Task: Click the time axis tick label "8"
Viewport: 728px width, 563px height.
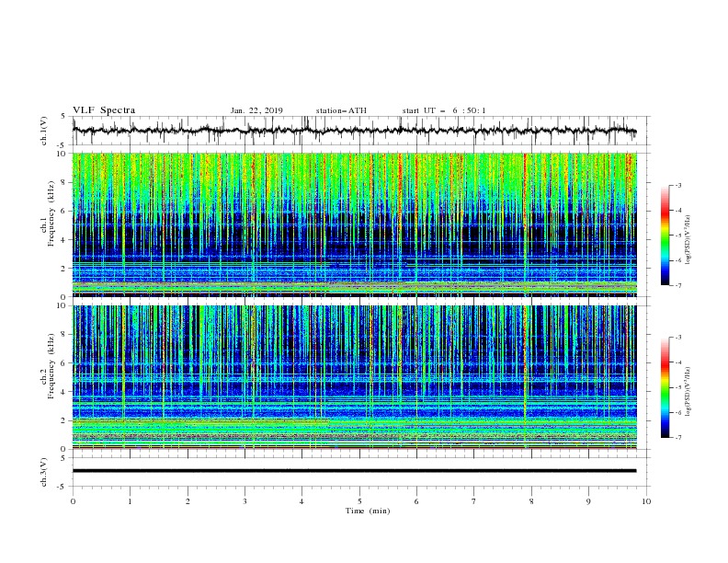Action: 531,501
